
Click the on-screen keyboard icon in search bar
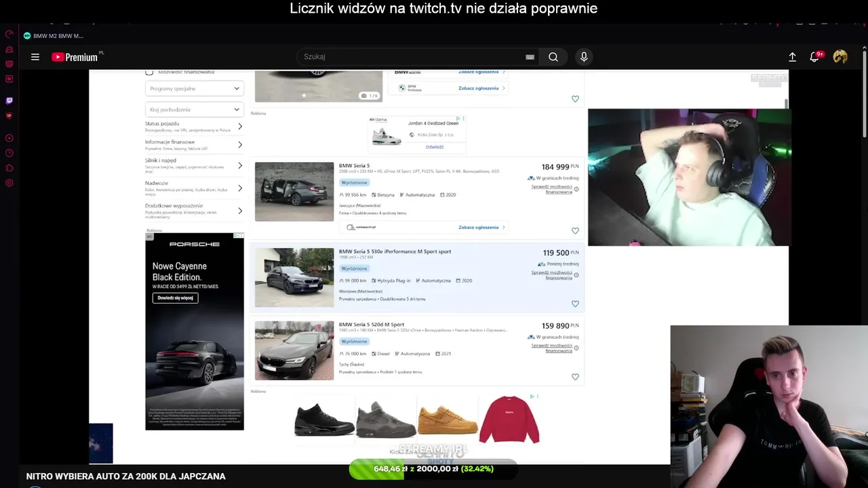pyautogui.click(x=530, y=57)
